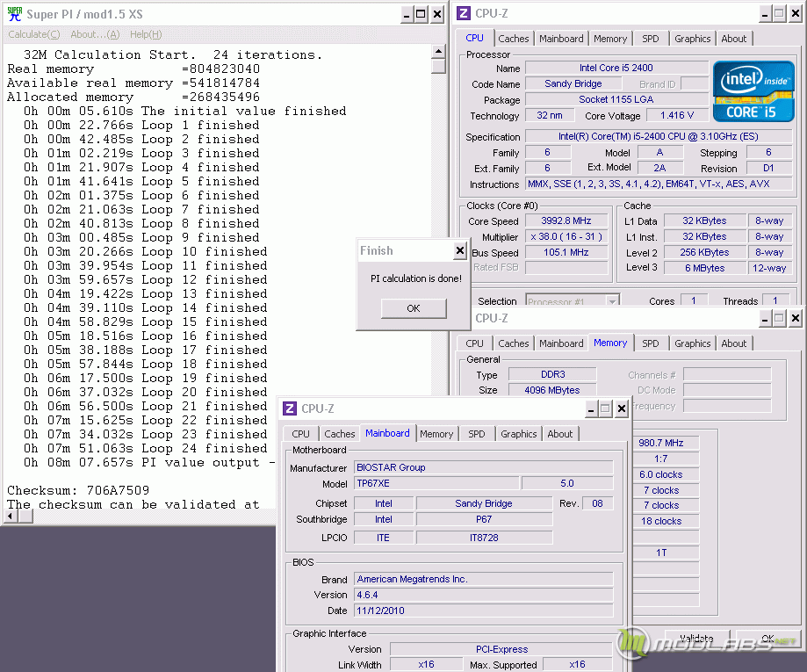Click the Intel Core i5 inside logo

[753, 91]
